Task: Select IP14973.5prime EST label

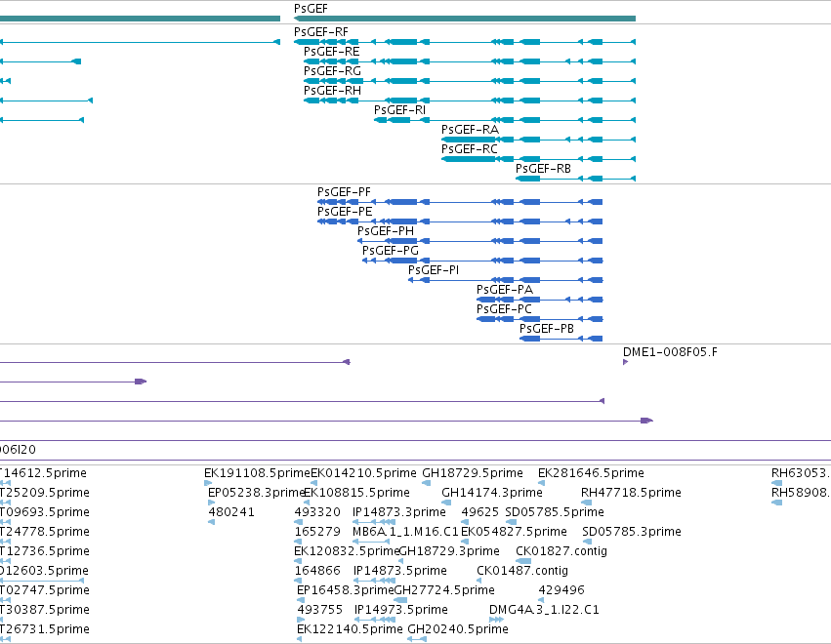Action: pos(401,610)
